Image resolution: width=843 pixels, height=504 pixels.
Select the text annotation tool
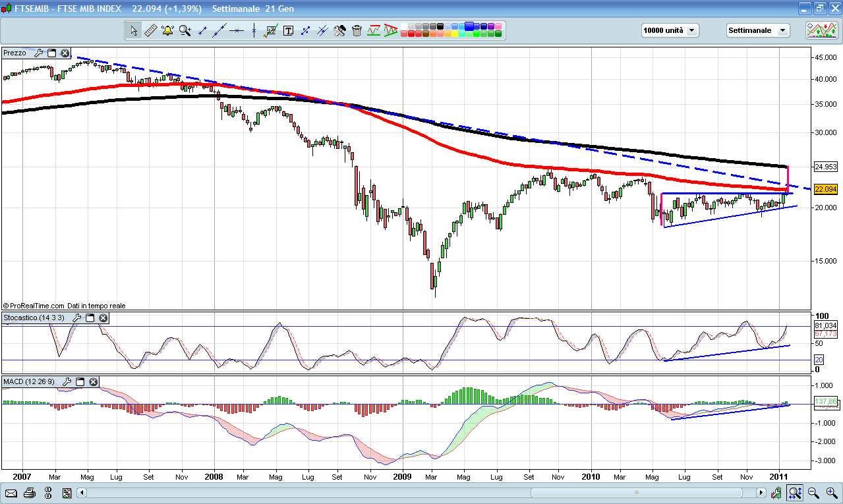point(288,30)
